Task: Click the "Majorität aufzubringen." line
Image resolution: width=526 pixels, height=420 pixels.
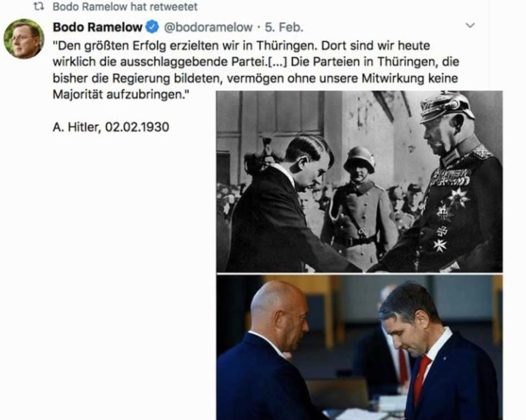Action: 121,95
